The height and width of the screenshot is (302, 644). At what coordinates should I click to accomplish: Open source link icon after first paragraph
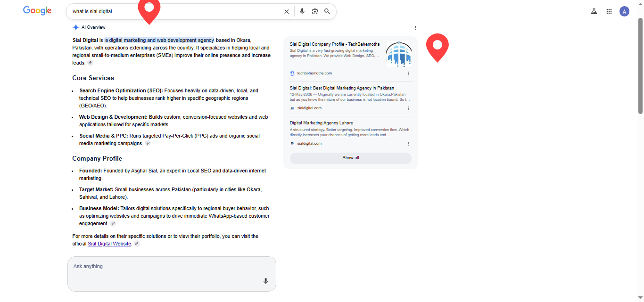click(x=90, y=63)
